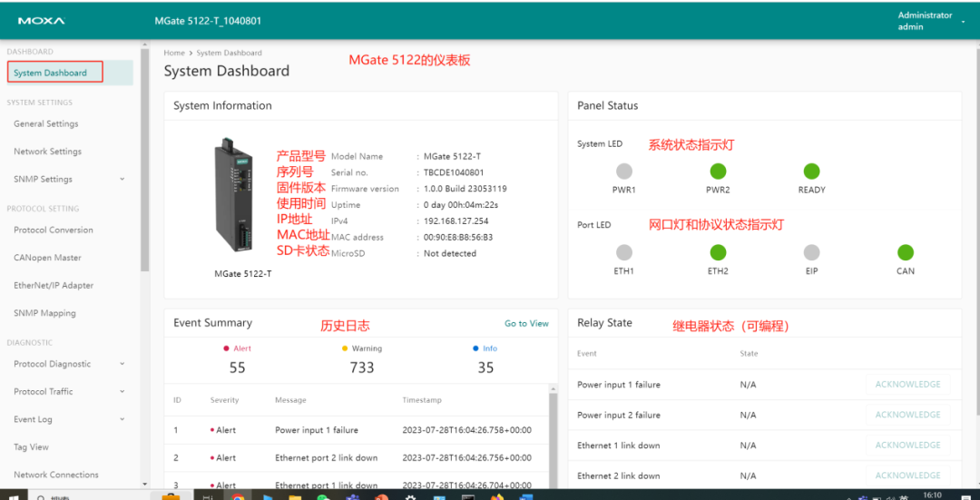Open the EtherNet/IP Adapter page
980x500 pixels.
point(54,286)
